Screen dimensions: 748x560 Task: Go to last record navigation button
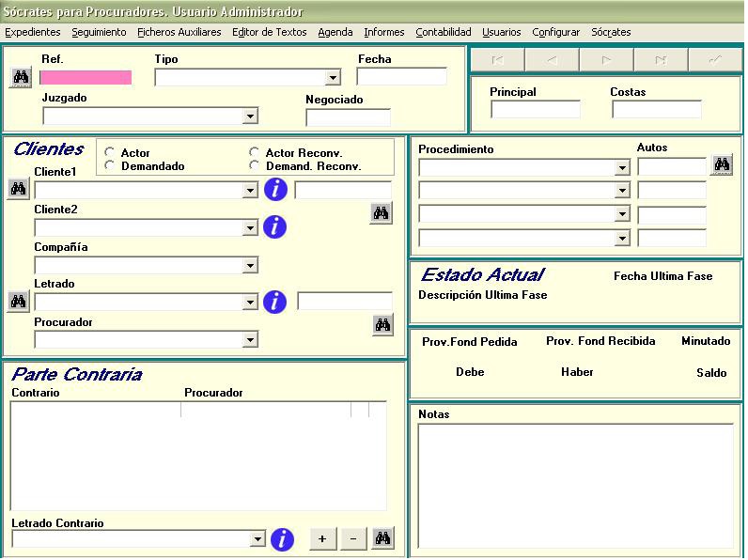[x=661, y=60]
